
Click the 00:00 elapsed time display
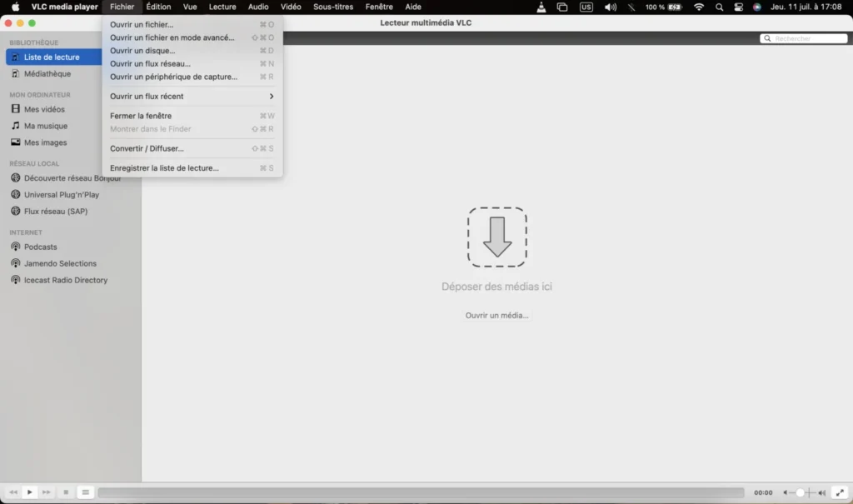coord(763,492)
